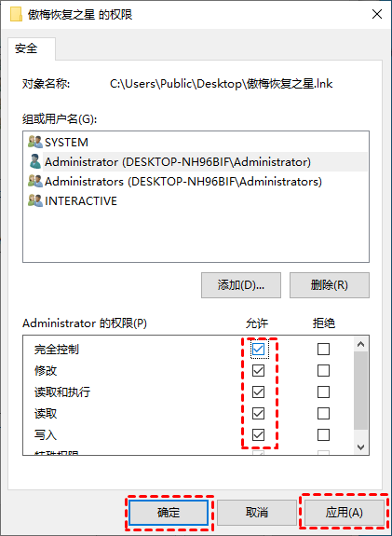The height and width of the screenshot is (536, 392).
Task: Open the 安全 tab
Action: (26, 48)
